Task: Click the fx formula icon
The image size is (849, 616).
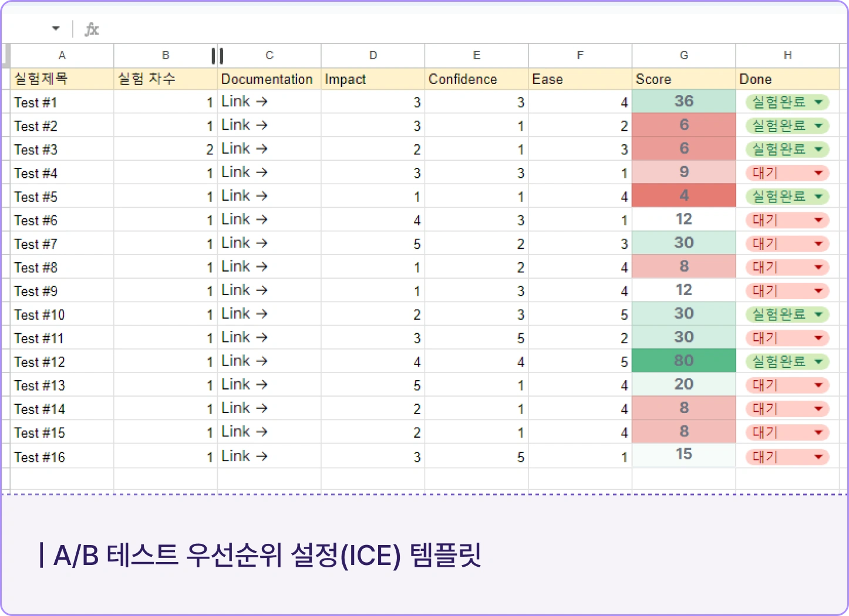Action: 92,29
